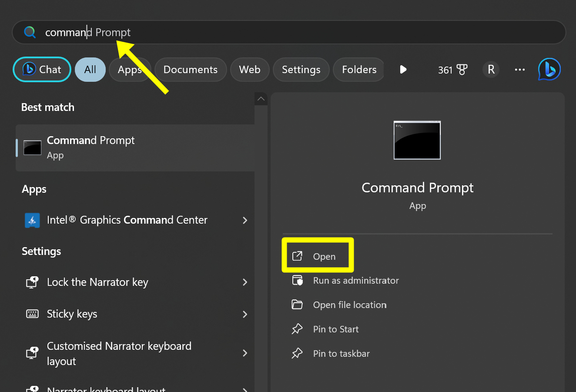Open the three-dots options menu
Screen dimensions: 576x392
519,70
